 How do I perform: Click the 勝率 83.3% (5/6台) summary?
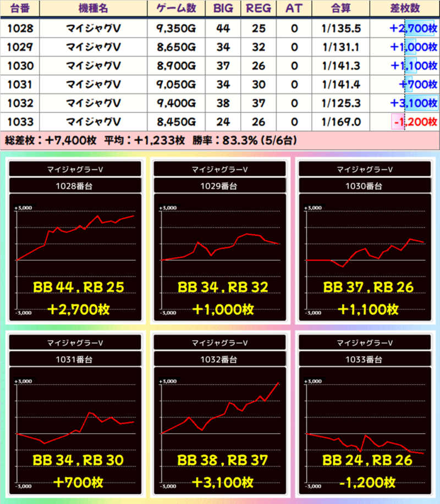[244, 140]
